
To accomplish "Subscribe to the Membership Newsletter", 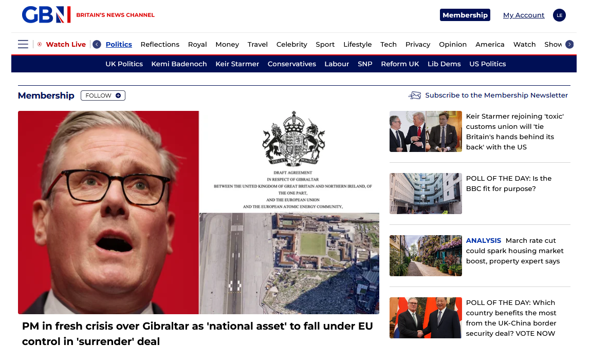I will coord(496,95).
